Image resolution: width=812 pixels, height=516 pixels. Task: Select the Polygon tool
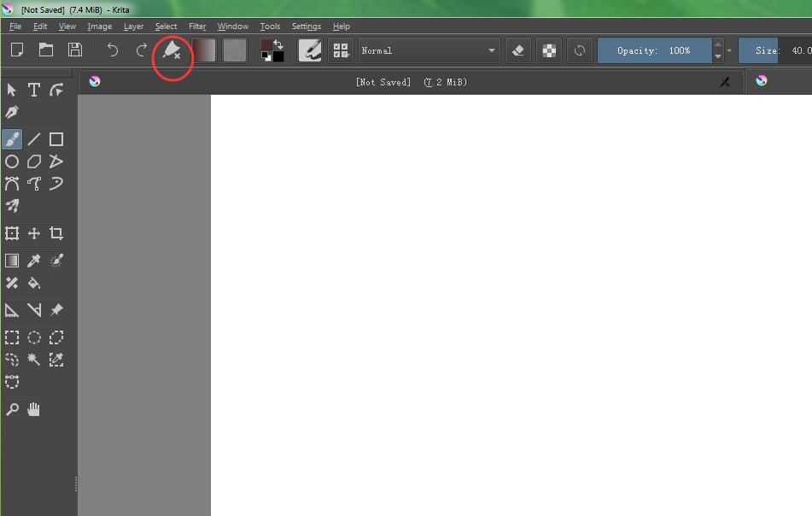[x=34, y=161]
